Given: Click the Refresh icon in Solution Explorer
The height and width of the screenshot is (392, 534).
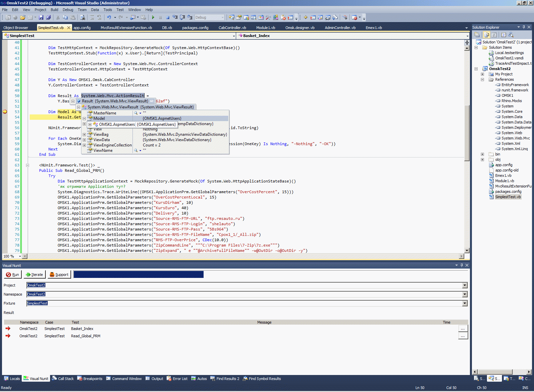Looking at the screenshot, I should click(494, 35).
